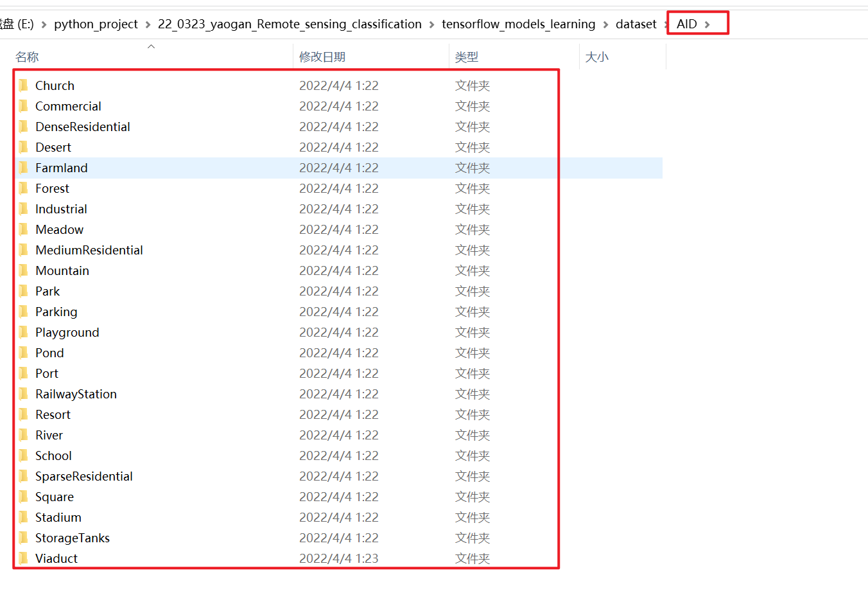The width and height of the screenshot is (868, 602).
Task: Click the Viaduct folder icon
Action: pos(23,558)
